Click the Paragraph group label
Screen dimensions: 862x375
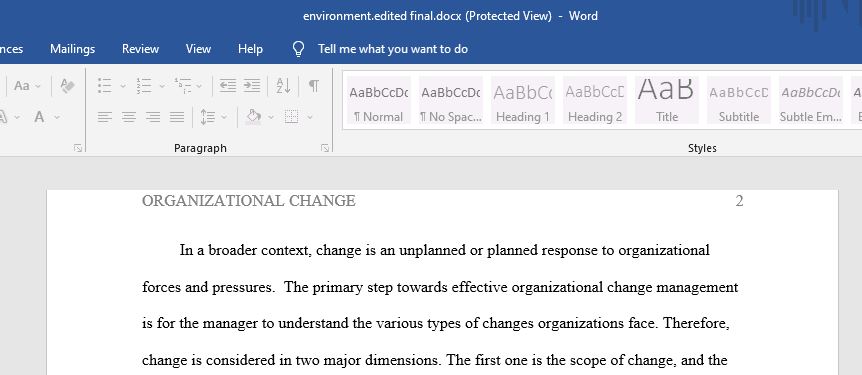pos(200,148)
